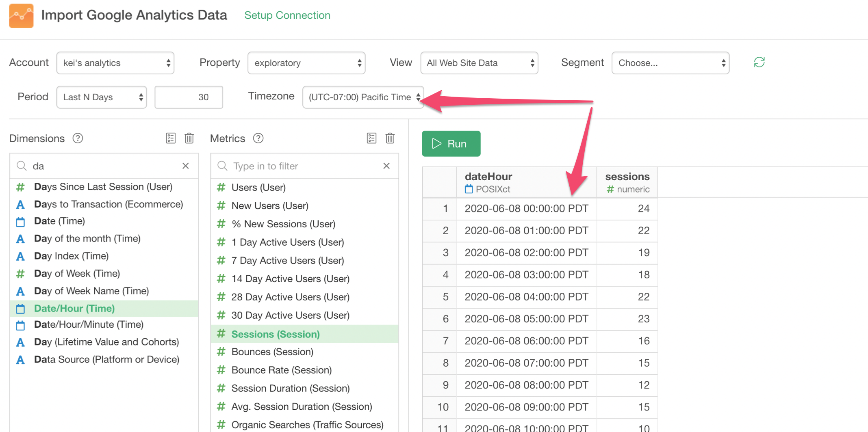
Task: Click cell 2020-06-08 06:00:00 PDT
Action: [x=526, y=341]
